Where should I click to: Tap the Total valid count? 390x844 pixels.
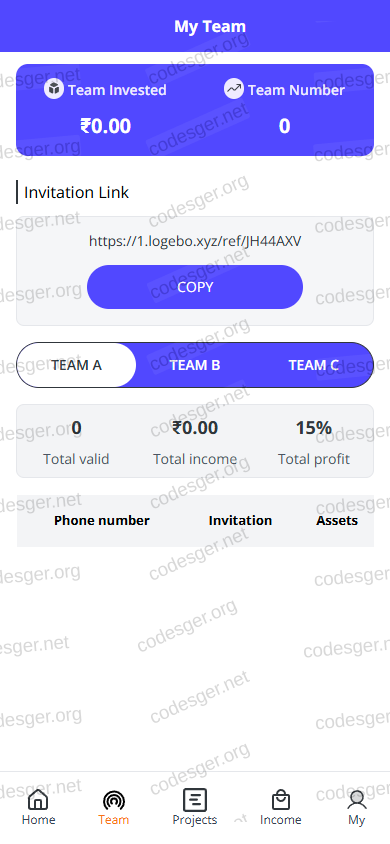(76, 428)
